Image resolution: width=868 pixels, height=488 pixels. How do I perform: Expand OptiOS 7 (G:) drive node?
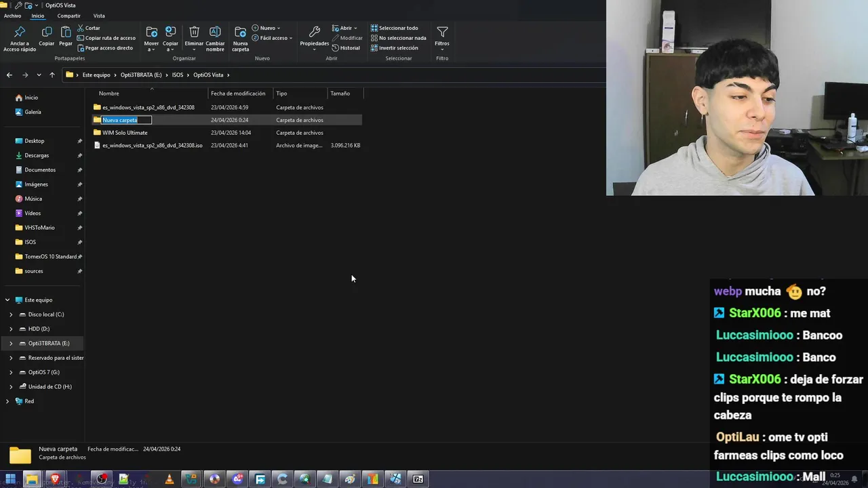(x=11, y=372)
